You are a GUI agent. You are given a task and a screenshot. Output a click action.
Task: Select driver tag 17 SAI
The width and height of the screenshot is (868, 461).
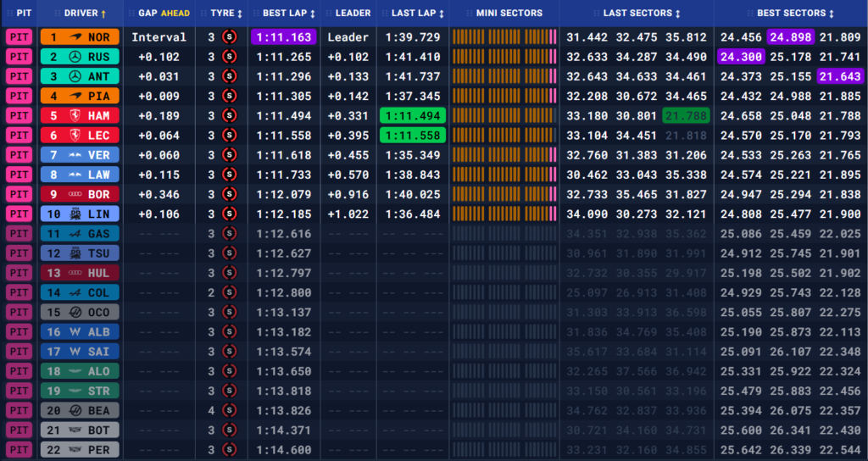click(80, 352)
